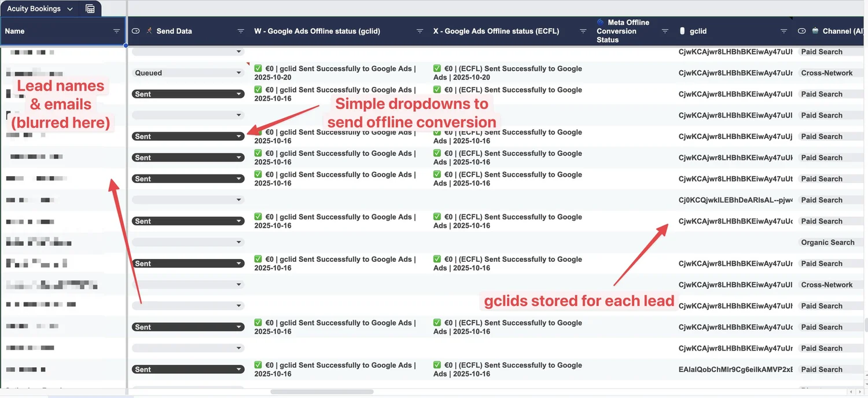Open an empty Send Data dropdown in a blank row
868x398 pixels.
[187, 115]
